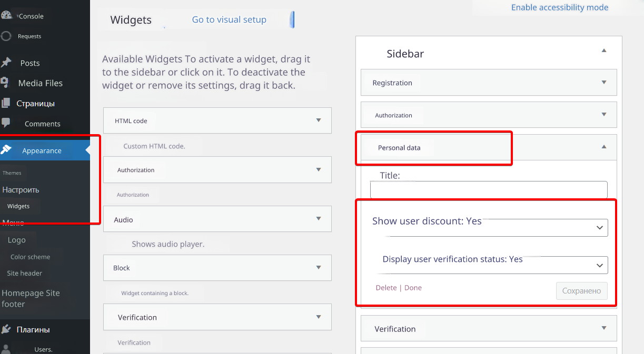Viewport: 644px width, 354px height.
Task: Click the Comments bubble icon
Action: coord(6,123)
